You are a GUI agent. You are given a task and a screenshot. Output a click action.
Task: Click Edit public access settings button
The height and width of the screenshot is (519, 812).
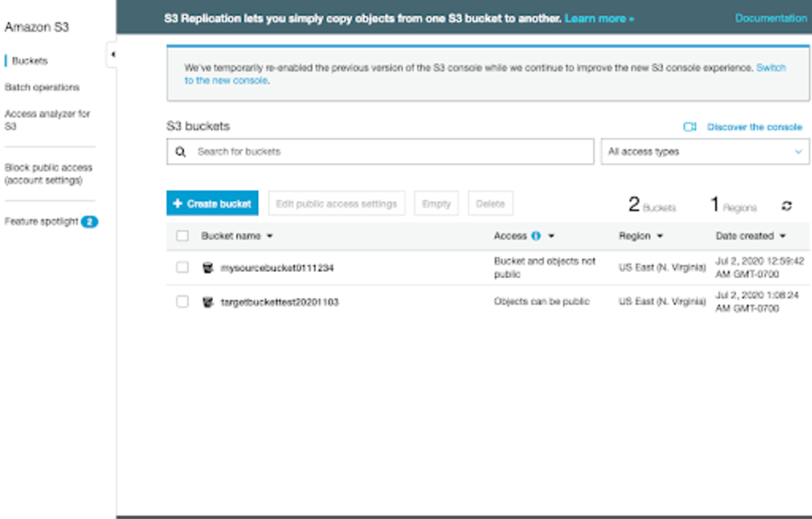pyautogui.click(x=337, y=203)
